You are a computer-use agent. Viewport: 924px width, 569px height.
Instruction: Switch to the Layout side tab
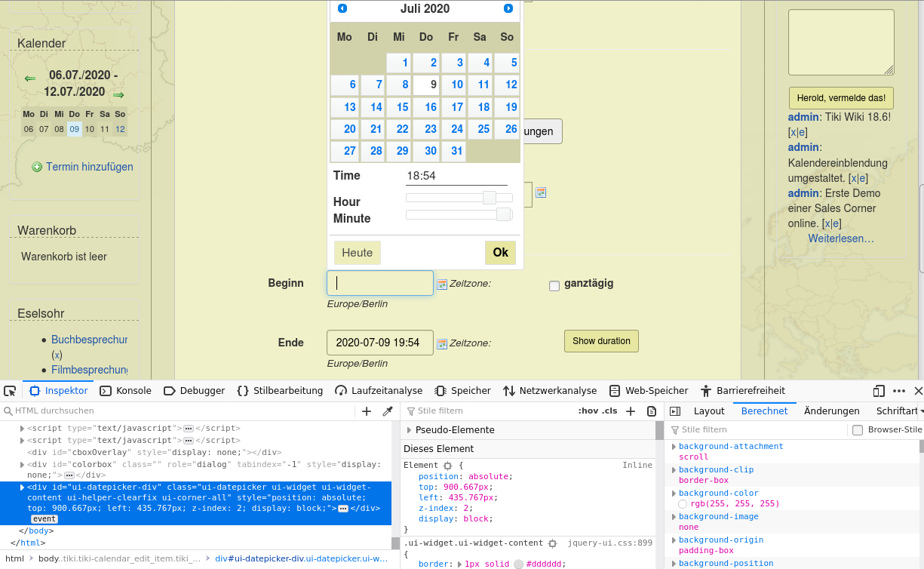point(709,411)
